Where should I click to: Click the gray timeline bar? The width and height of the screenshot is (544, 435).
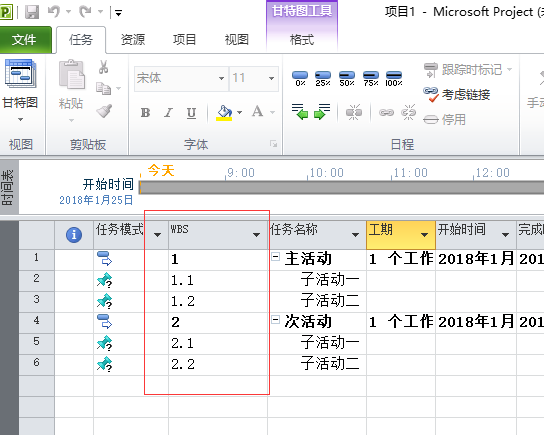click(342, 187)
